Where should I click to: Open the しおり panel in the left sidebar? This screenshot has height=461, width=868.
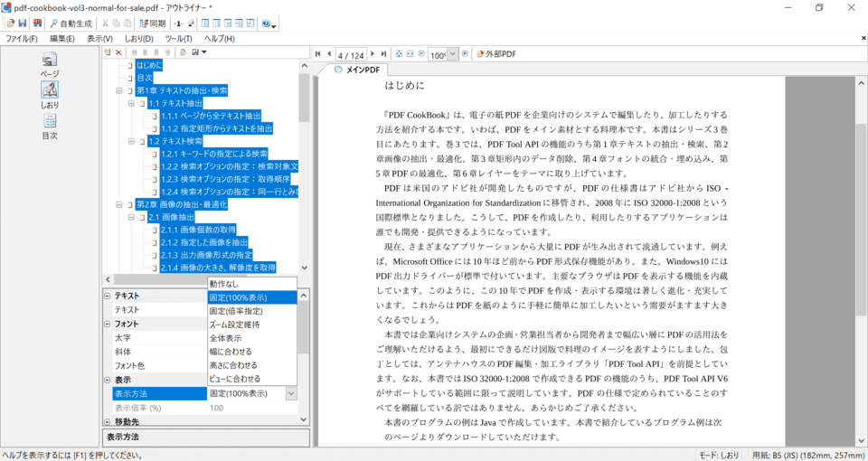50,95
